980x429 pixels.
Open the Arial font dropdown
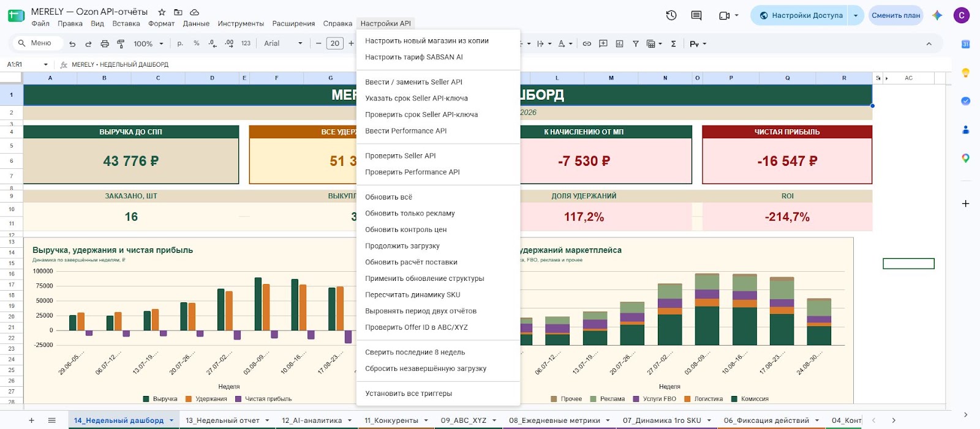[x=283, y=43]
